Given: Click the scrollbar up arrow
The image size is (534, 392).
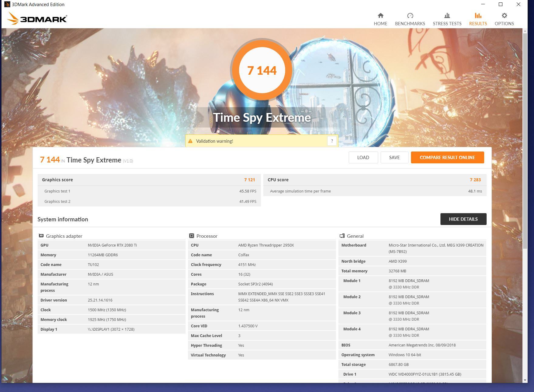Looking at the screenshot, I should 525,31.
